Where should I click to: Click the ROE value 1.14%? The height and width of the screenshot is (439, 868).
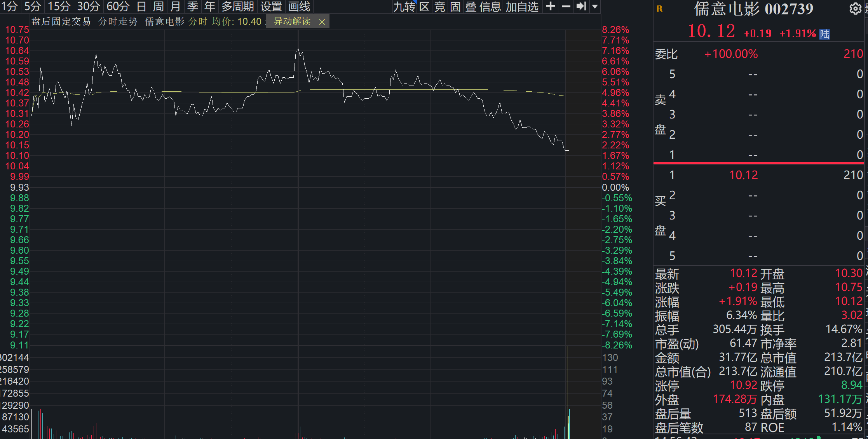[x=847, y=427]
